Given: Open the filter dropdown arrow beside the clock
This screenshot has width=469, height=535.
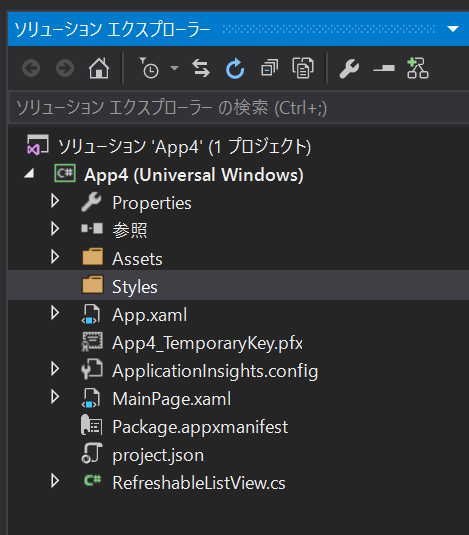Looking at the screenshot, I should point(174,68).
